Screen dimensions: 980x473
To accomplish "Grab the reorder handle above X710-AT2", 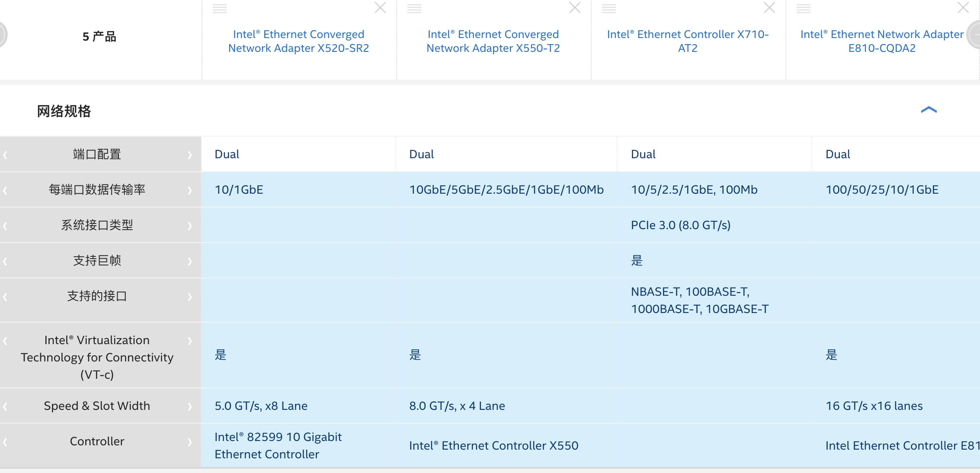I will pos(609,9).
